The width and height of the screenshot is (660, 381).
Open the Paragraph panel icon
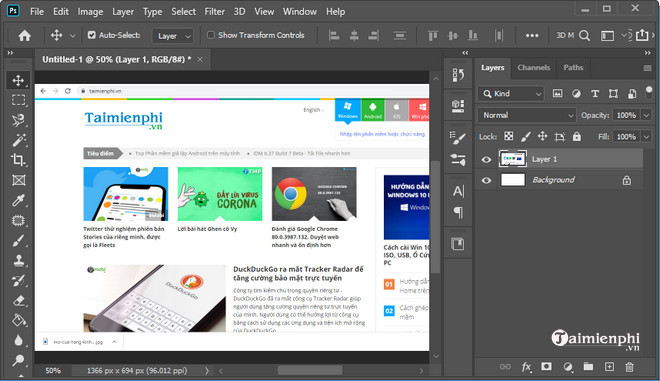click(x=458, y=213)
